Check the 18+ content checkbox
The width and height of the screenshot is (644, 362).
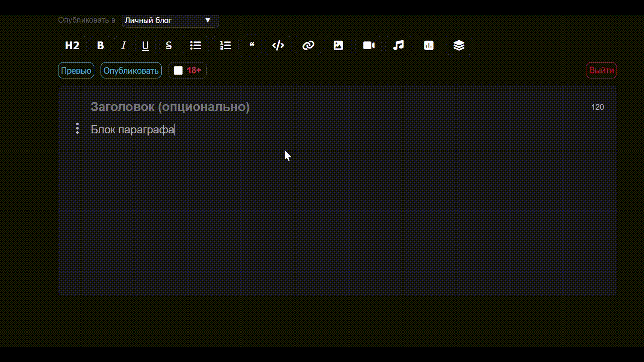tap(178, 71)
